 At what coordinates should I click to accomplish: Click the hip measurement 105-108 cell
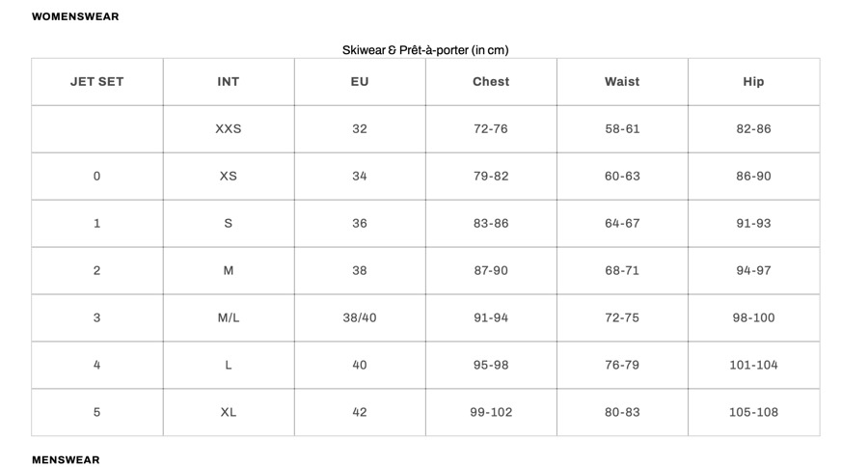[753, 413]
